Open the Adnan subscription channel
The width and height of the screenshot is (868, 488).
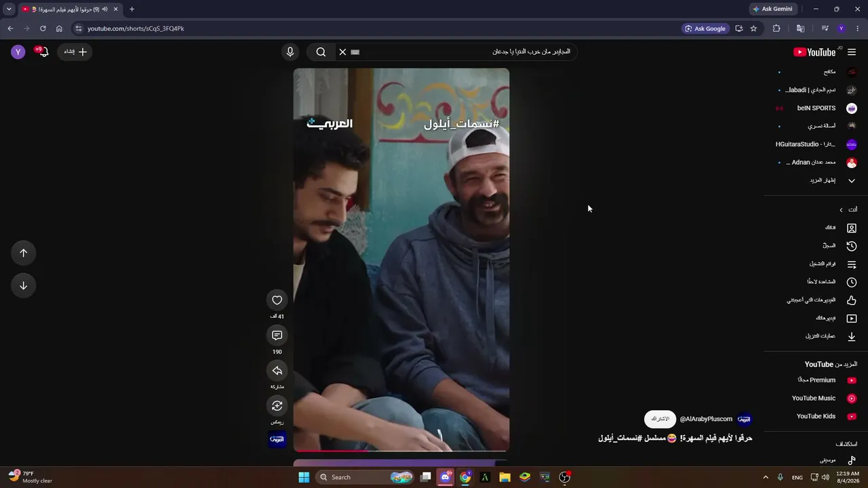click(817, 163)
